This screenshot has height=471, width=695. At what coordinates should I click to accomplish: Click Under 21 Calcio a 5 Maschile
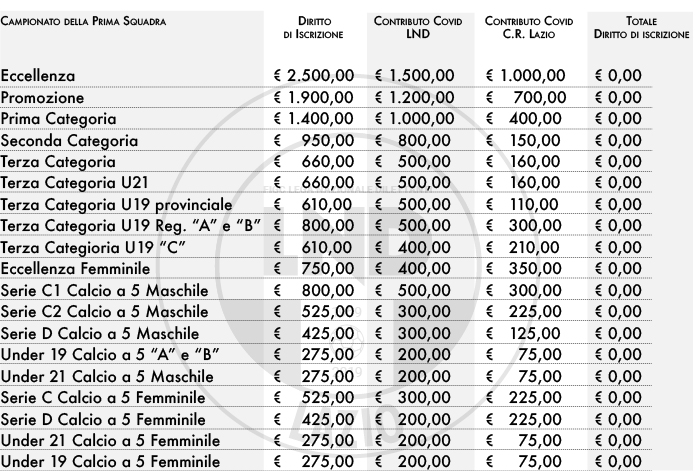[107, 377]
